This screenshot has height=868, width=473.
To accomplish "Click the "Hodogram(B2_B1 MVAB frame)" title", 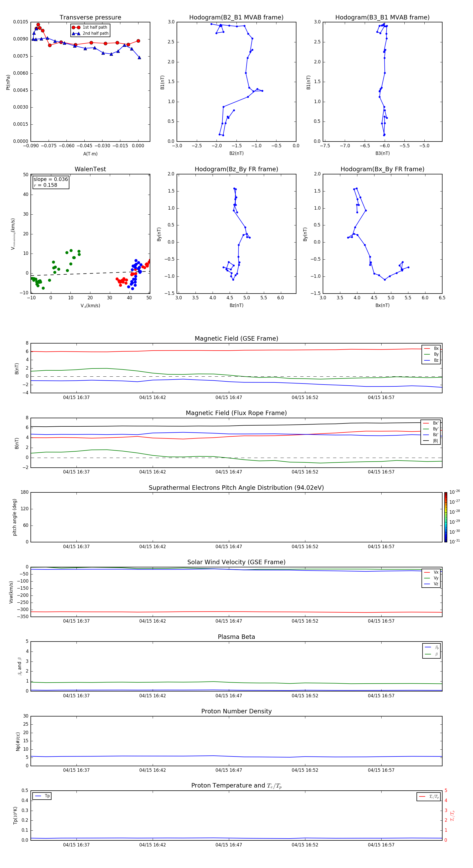I will (x=236, y=18).
